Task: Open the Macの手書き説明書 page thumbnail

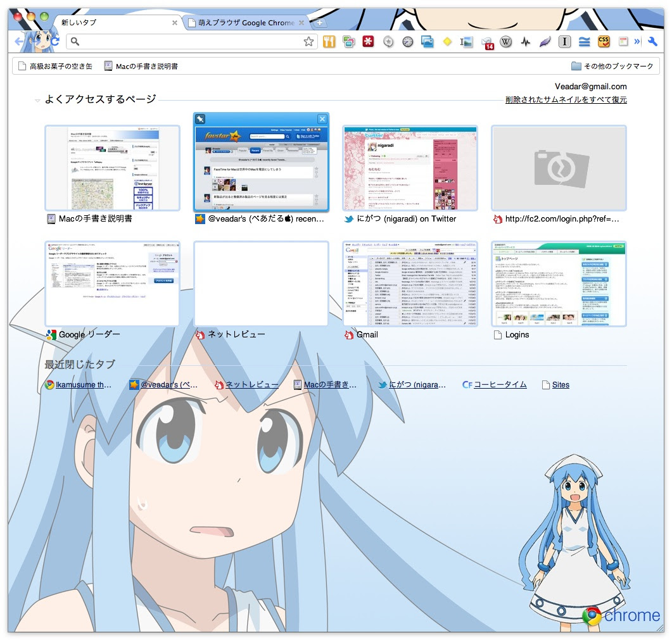Action: tap(112, 168)
